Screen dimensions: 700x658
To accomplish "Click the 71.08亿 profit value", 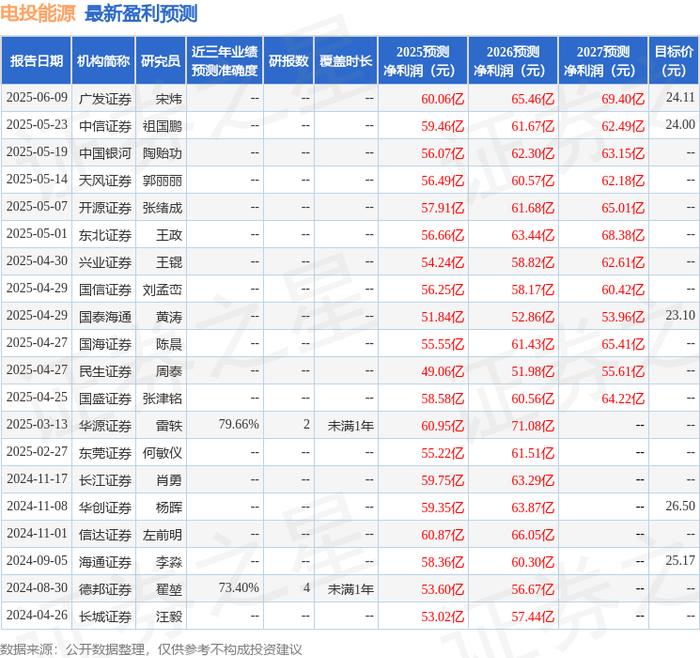I will [533, 426].
